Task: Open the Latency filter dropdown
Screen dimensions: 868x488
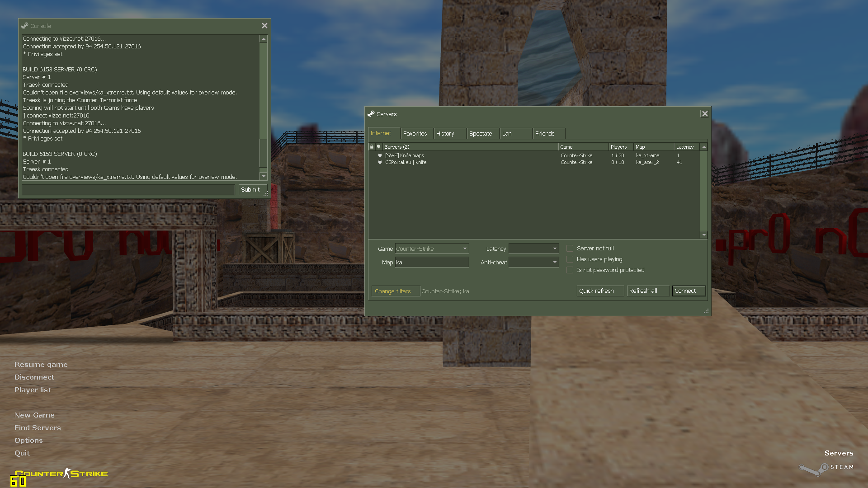Action: coord(534,249)
